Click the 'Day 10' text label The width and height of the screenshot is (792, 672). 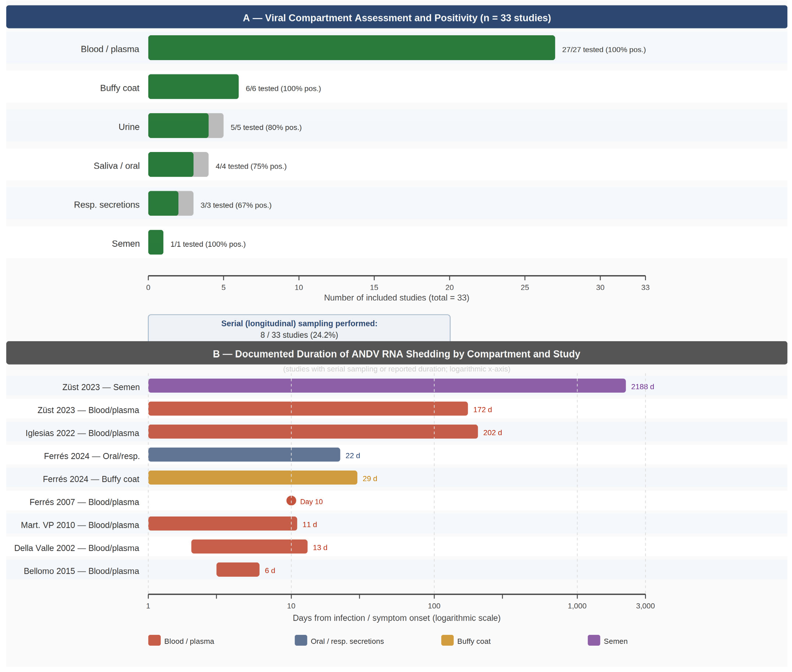pos(311,501)
